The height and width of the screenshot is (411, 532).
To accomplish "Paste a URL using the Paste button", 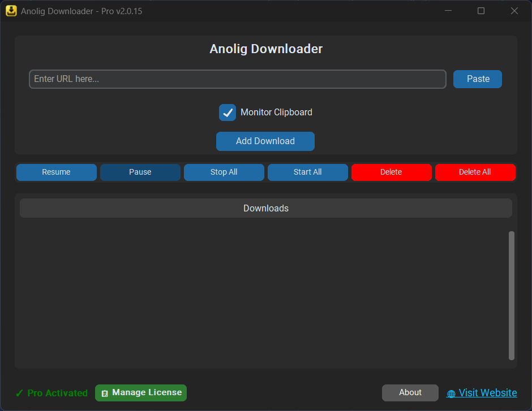I will [477, 79].
